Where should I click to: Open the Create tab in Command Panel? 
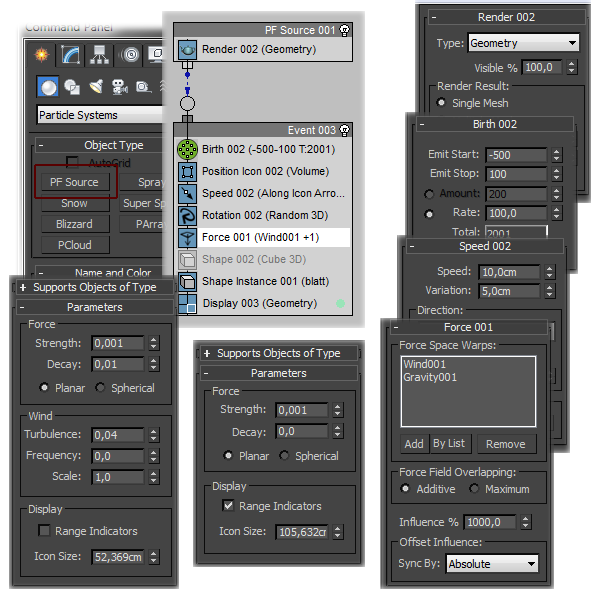tap(41, 55)
